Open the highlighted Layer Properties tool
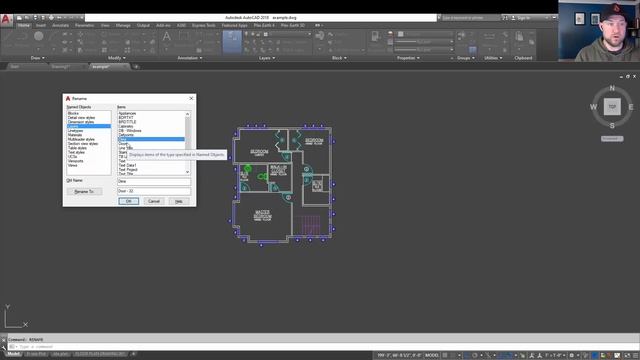640x360 pixels. tap(232, 42)
